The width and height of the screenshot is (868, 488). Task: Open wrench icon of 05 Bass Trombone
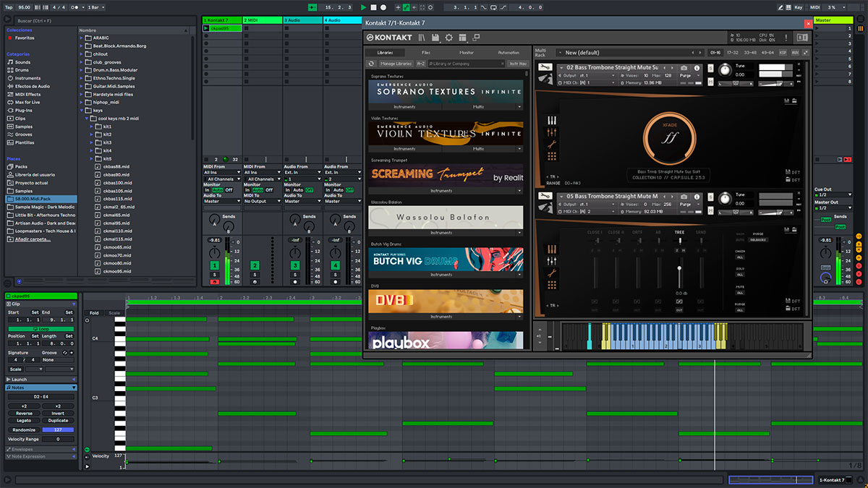(x=546, y=196)
